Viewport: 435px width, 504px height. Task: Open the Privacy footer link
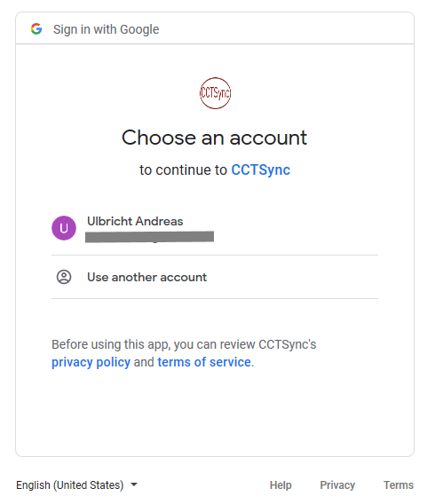tap(337, 484)
